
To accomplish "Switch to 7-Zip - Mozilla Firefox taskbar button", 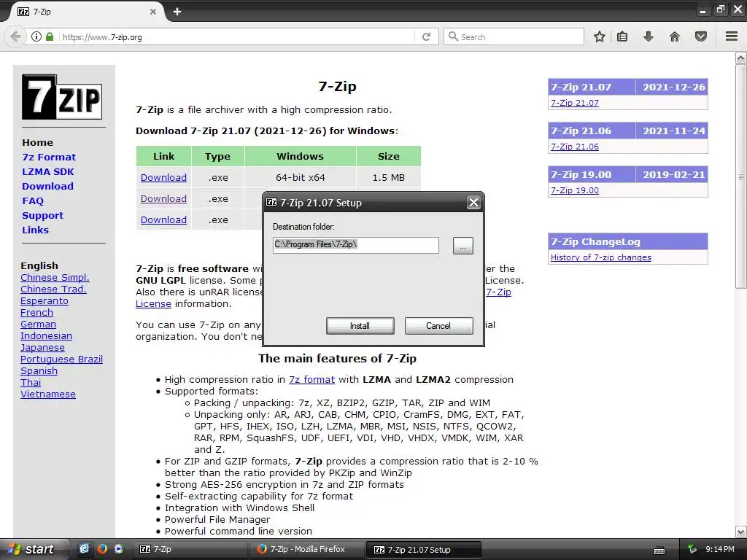I will click(307, 549).
